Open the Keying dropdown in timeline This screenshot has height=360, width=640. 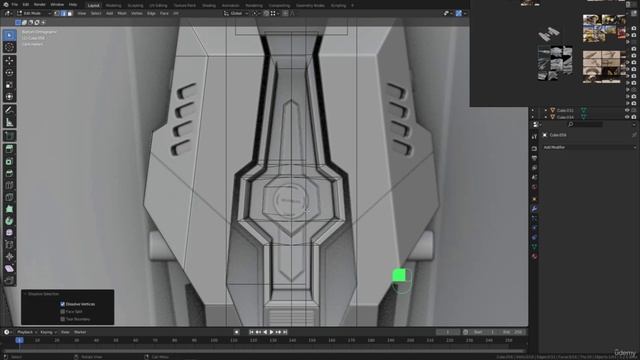[49, 332]
